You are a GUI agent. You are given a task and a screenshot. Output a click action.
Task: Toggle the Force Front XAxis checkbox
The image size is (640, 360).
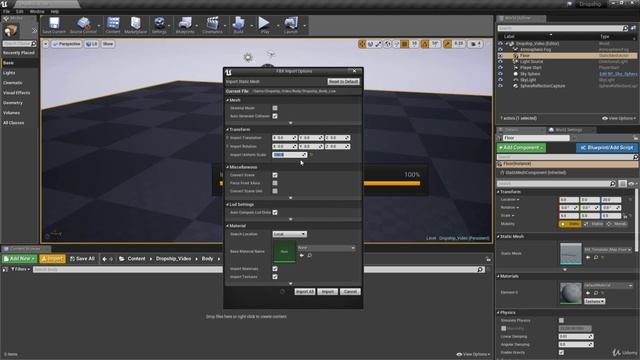(x=275, y=183)
